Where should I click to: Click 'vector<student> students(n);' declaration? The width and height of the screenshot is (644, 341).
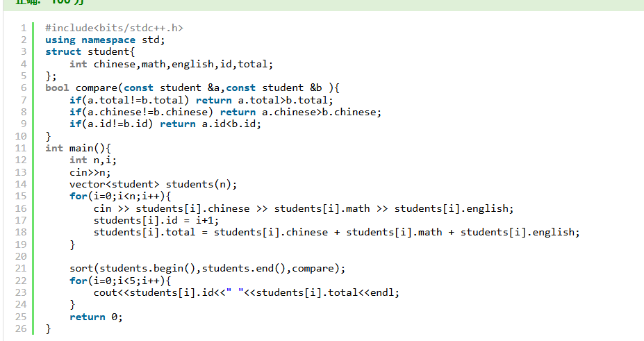click(153, 184)
